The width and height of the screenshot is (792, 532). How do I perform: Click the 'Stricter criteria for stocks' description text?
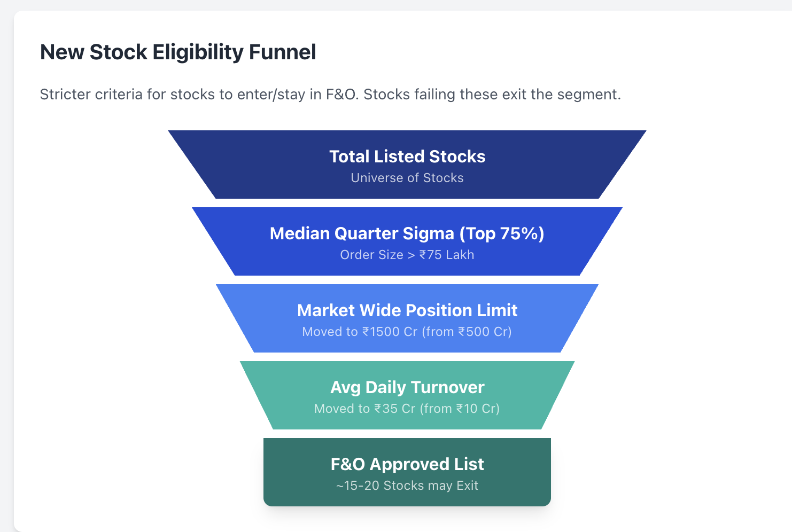(x=330, y=95)
